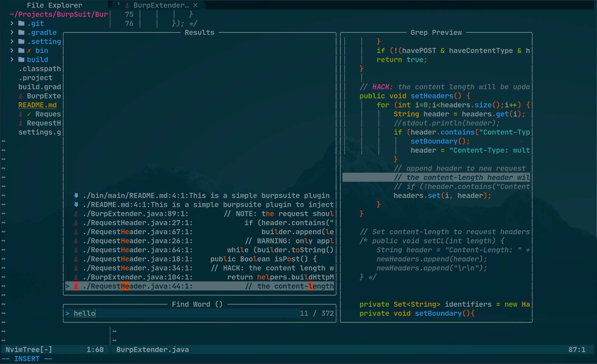Expand the bin folder chevron
The height and width of the screenshot is (364, 597).
[12, 51]
